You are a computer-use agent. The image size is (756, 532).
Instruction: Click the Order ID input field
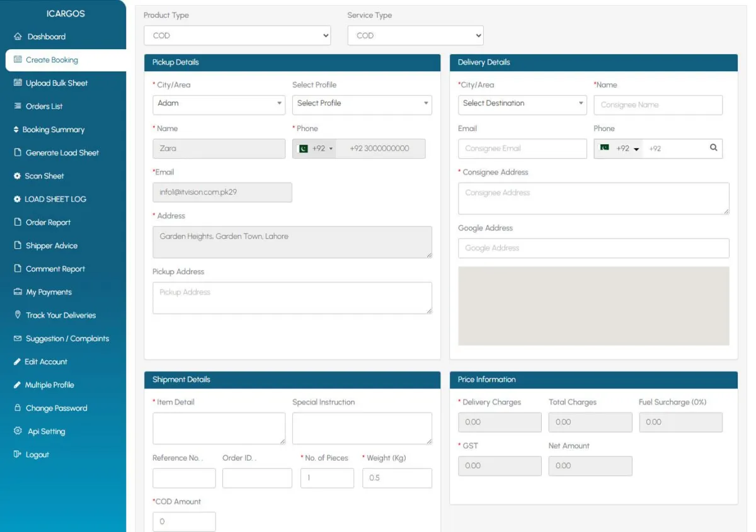pos(257,478)
